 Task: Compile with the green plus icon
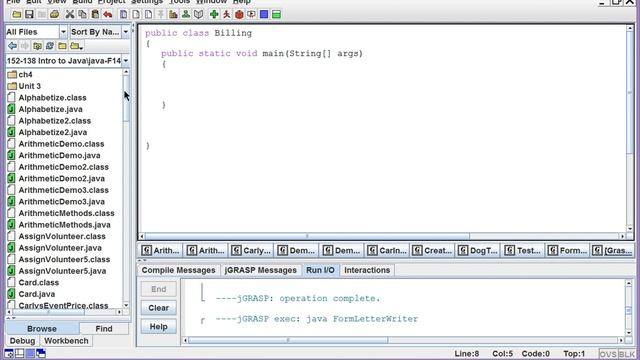click(214, 15)
